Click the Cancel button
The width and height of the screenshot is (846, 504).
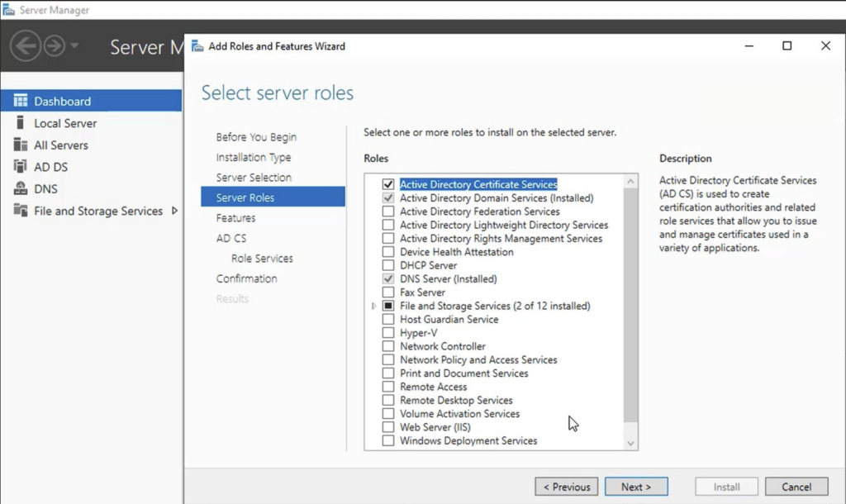click(796, 487)
